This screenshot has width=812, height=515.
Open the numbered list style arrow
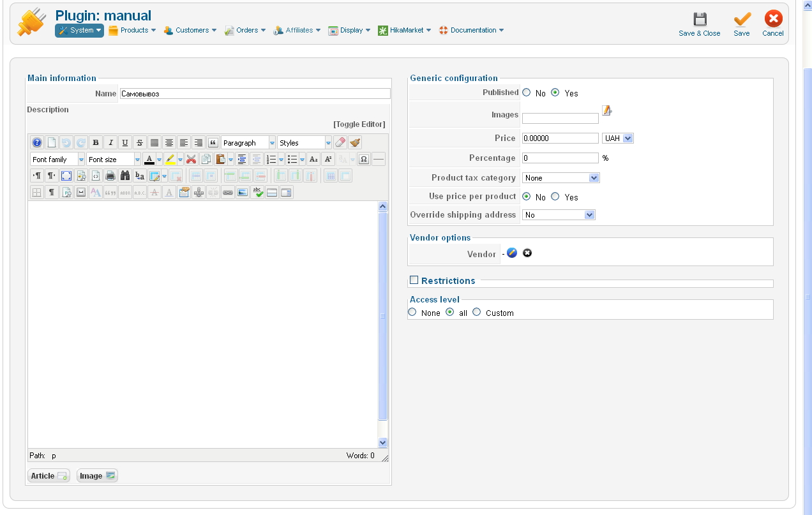281,160
